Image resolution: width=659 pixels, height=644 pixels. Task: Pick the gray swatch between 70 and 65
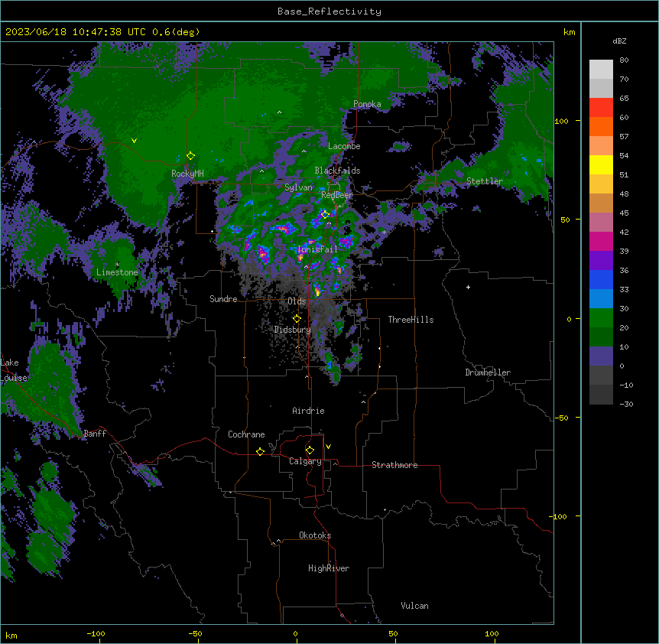[601, 88]
